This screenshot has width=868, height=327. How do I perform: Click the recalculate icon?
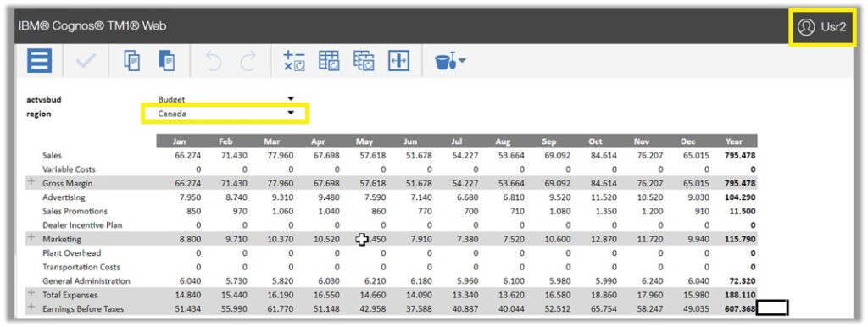[294, 61]
